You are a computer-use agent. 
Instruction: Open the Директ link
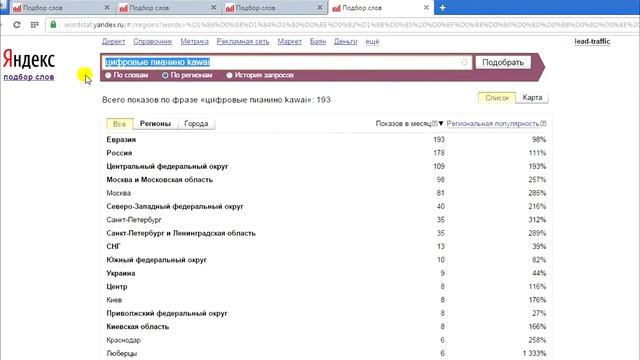113,42
